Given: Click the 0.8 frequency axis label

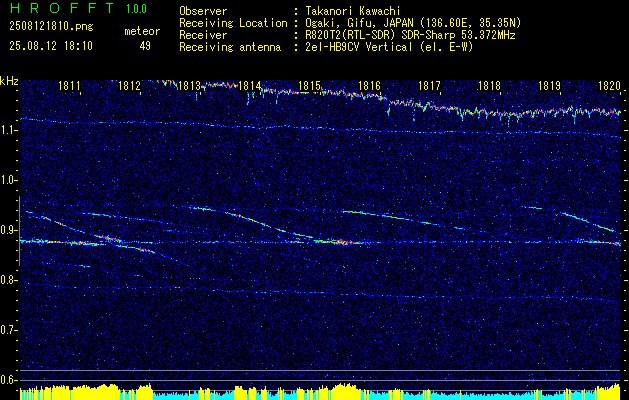Looking at the screenshot, I should click(8, 280).
